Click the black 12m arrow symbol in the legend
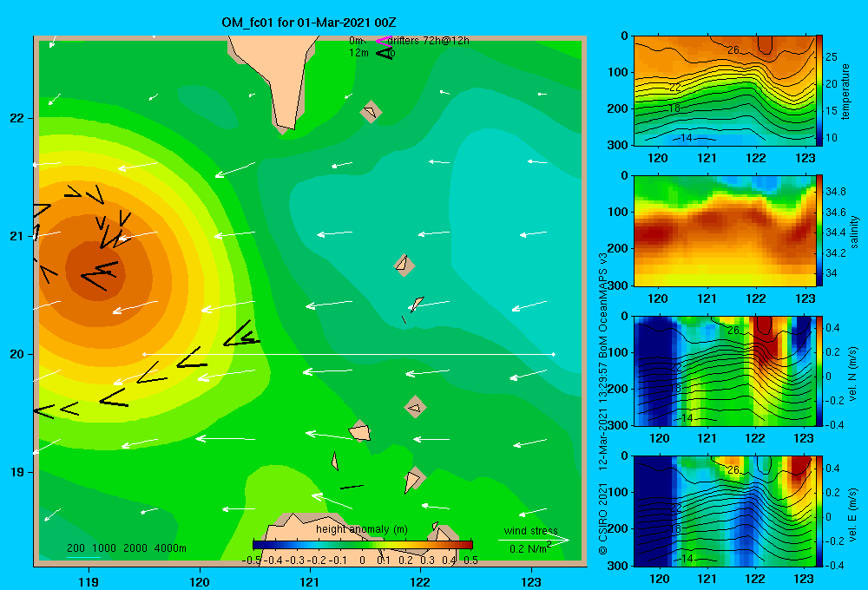Viewport: 868px width, 590px height. coord(385,53)
